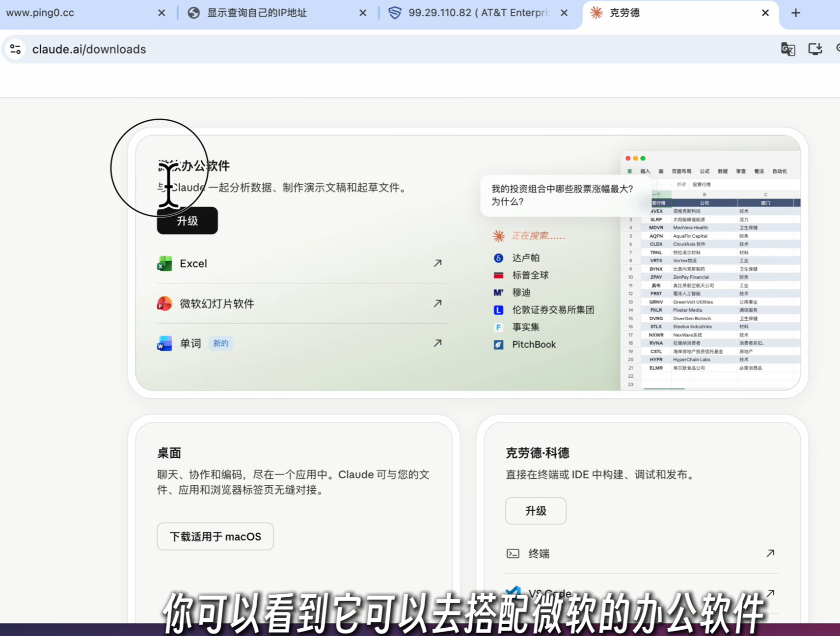
Task: Click the 穆迪 source icon
Action: pos(498,293)
